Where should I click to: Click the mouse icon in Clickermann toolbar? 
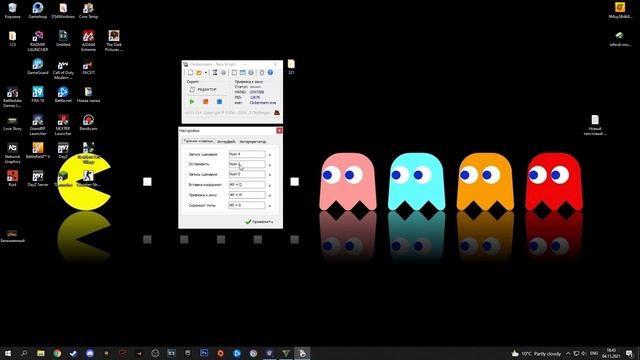coord(262,73)
